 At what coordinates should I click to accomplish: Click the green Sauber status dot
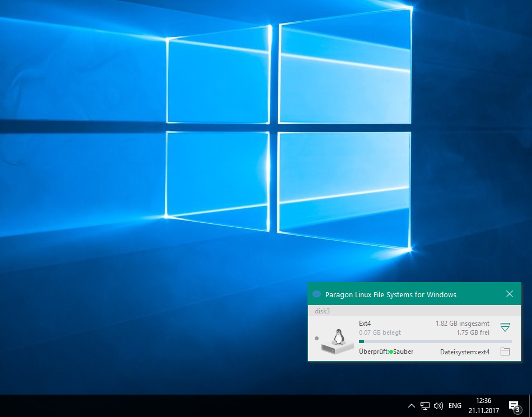point(391,352)
